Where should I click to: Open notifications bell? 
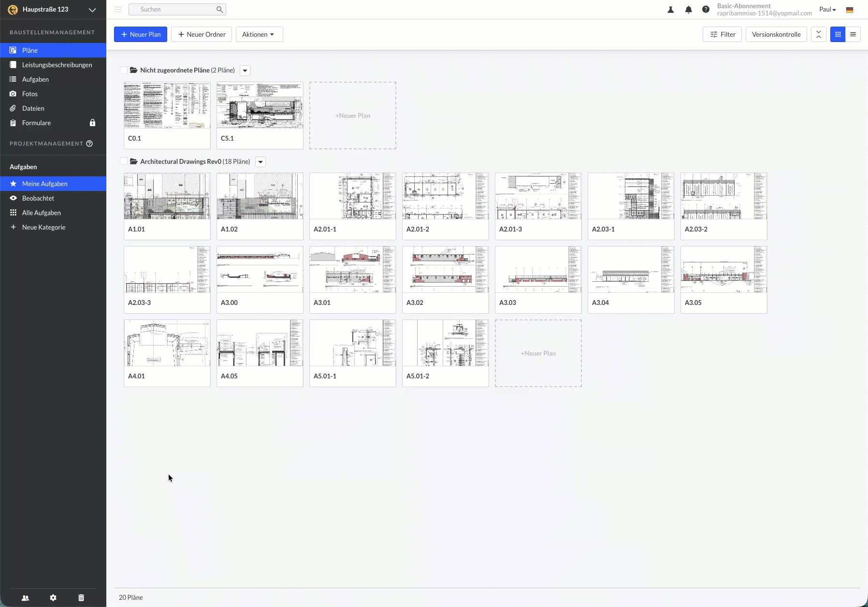[x=689, y=10]
